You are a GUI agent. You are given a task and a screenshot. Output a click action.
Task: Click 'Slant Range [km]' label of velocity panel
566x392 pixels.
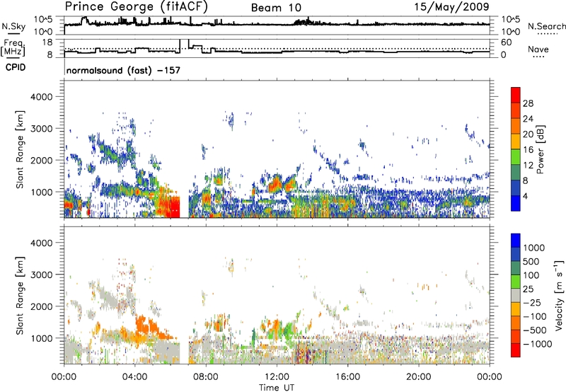click(x=20, y=295)
